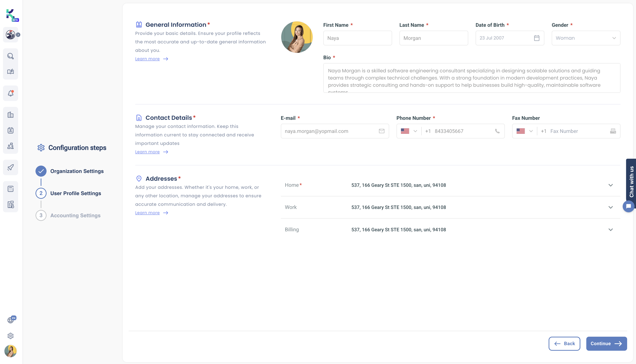Open the search tool in the sidebar
Viewport: 636px width, 364px height.
11,56
